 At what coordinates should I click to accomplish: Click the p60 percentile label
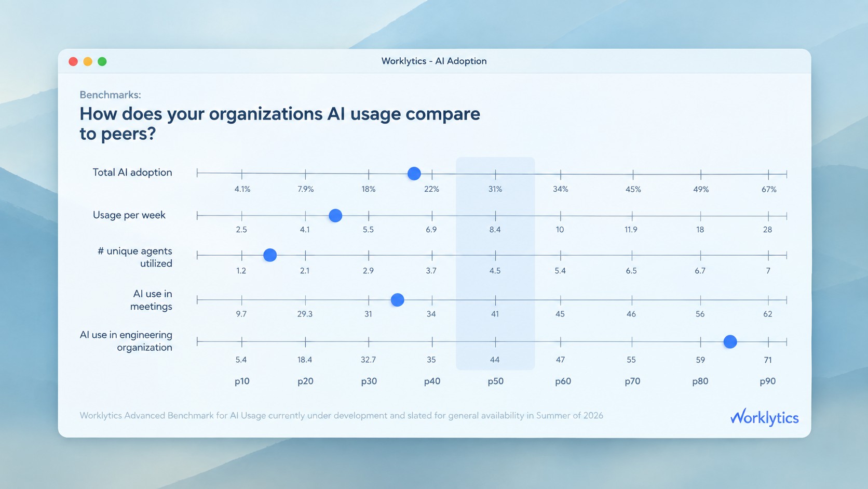click(x=563, y=381)
